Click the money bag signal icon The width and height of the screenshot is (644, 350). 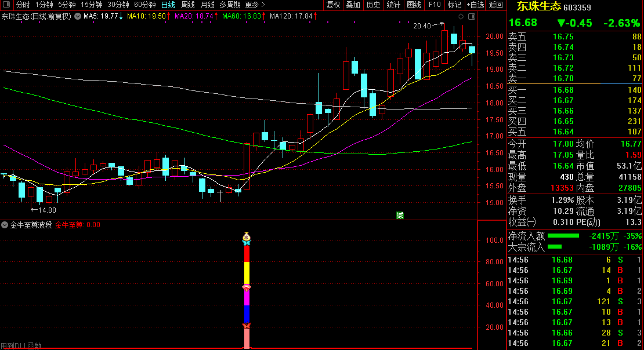(247, 238)
